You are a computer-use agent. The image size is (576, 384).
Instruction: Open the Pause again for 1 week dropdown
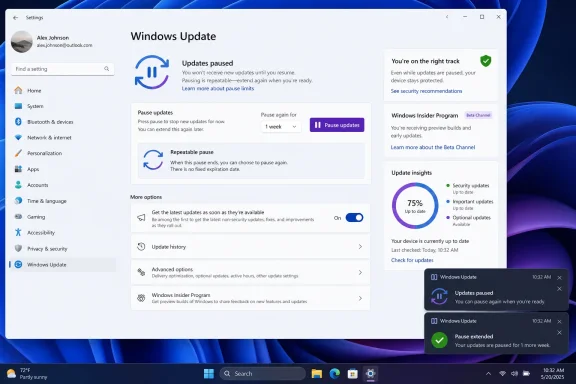click(x=281, y=127)
